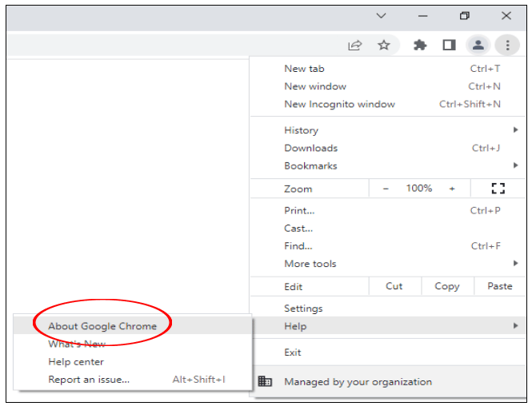
Task: Restore down the Chrome window
Action: [465, 16]
